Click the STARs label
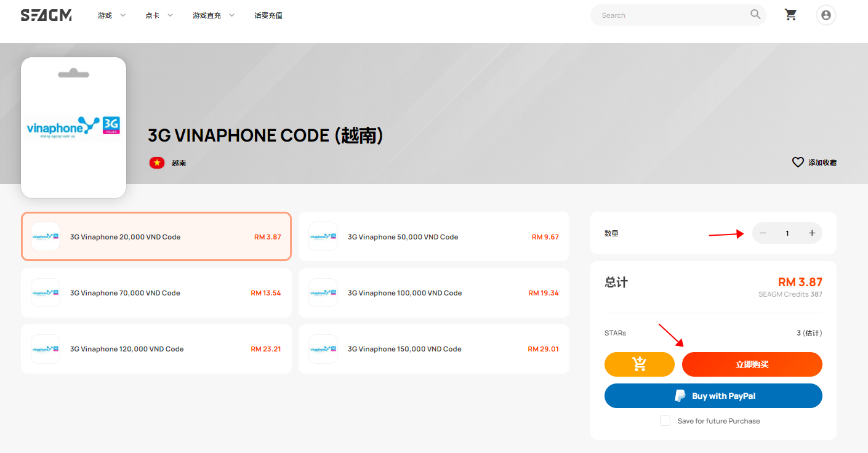 615,333
